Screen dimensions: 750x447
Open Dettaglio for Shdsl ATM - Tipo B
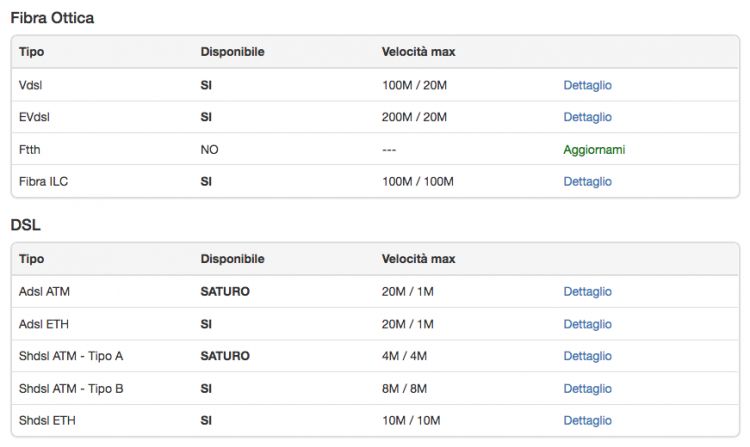[587, 388]
